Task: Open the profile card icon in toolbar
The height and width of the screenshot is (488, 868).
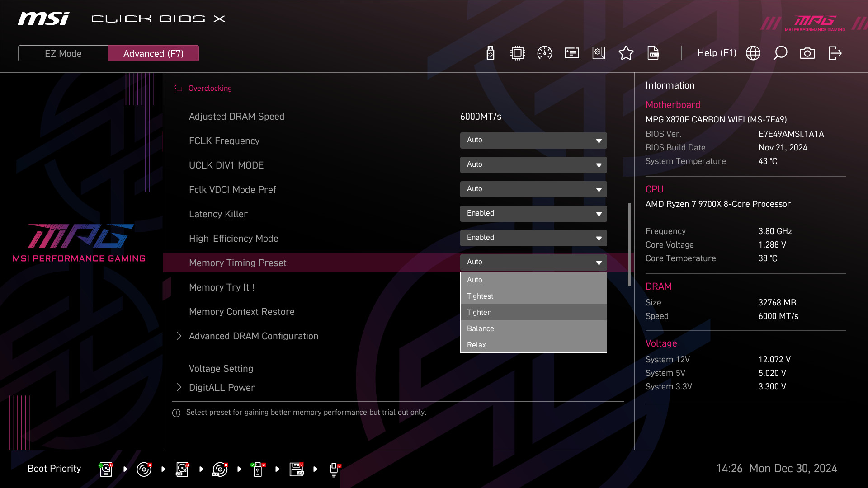Action: (x=572, y=53)
